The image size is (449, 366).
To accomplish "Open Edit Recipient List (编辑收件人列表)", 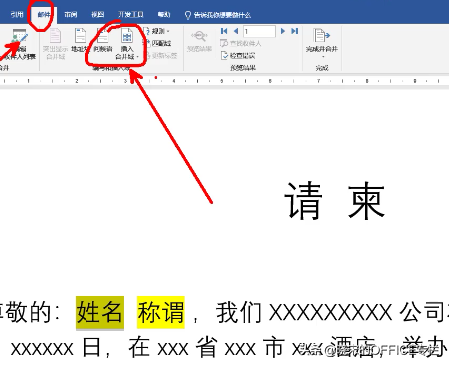I will [19, 44].
